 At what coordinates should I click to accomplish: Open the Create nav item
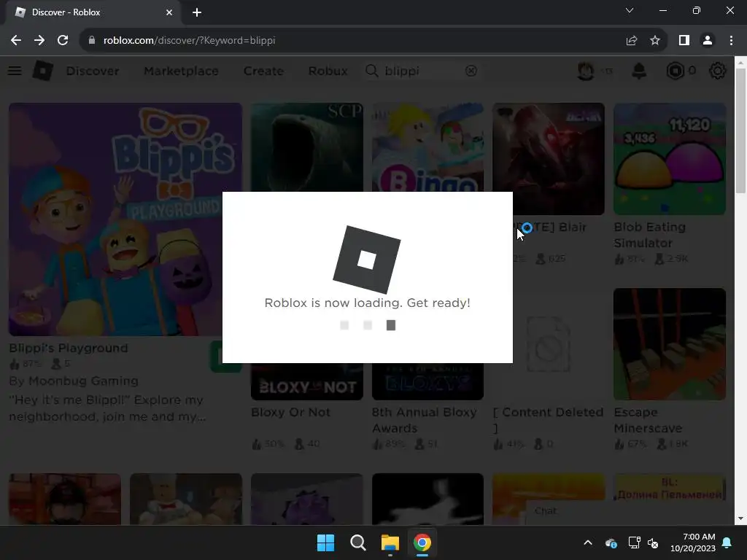pyautogui.click(x=263, y=71)
